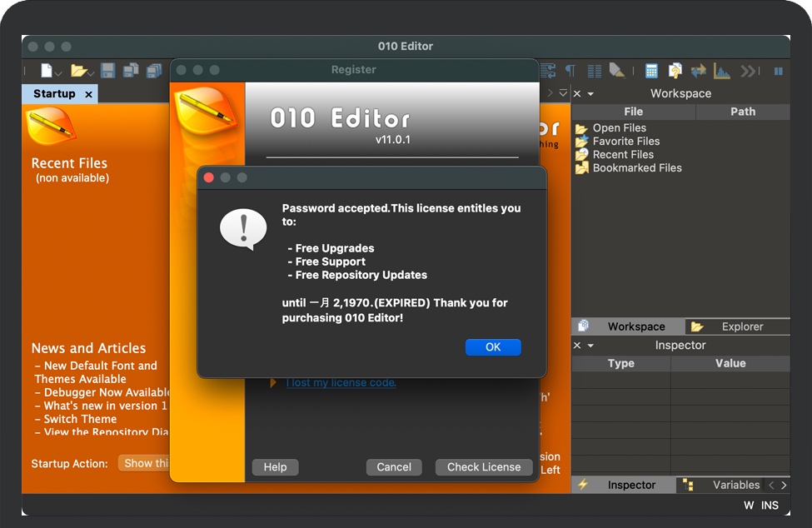Click the blue icon at toolbar far right
Image resolution: width=812 pixels, height=528 pixels.
point(779,72)
